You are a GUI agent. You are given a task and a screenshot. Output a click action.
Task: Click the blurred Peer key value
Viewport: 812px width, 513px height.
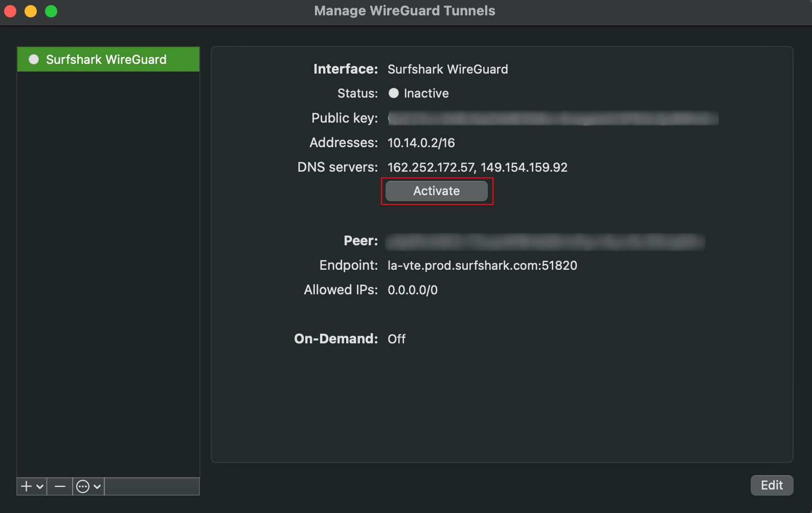coord(545,241)
